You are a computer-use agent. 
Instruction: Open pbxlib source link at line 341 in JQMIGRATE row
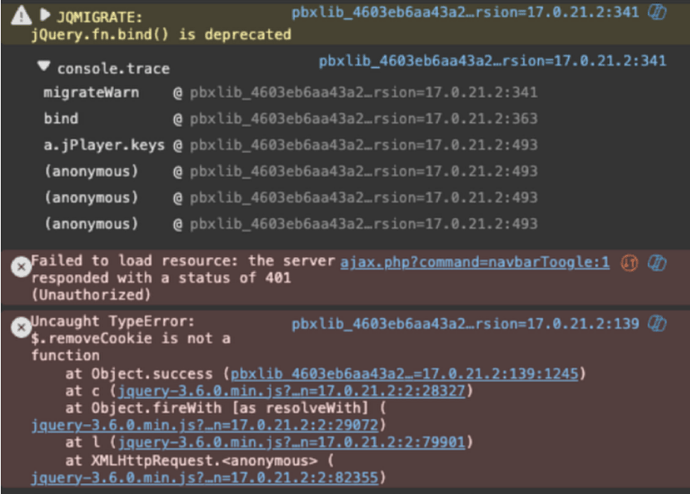click(x=465, y=13)
